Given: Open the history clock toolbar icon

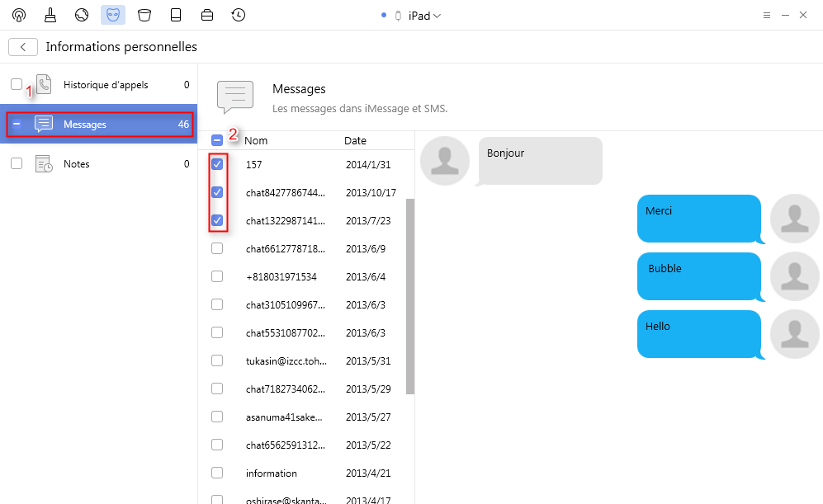Looking at the screenshot, I should pyautogui.click(x=239, y=15).
